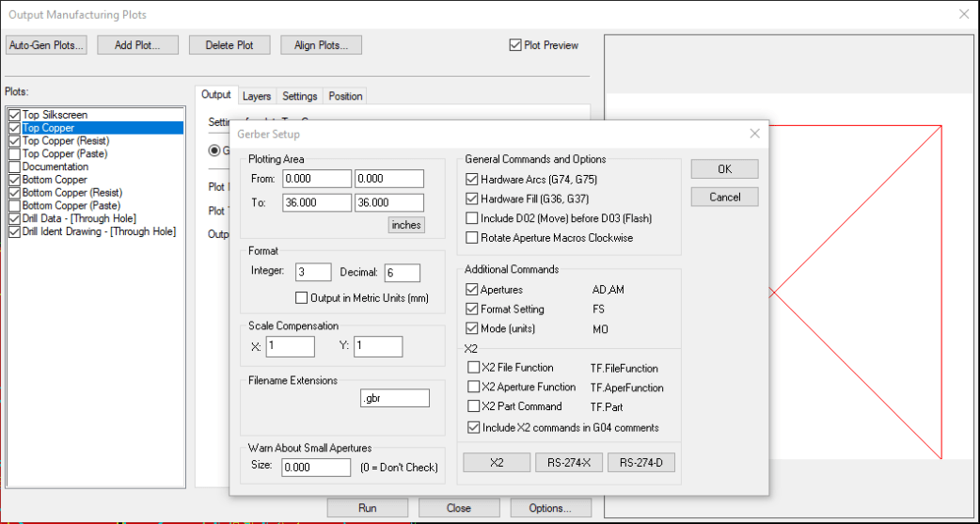Click the RS-274-X preset button
The width and height of the screenshot is (980, 524).
(x=569, y=463)
